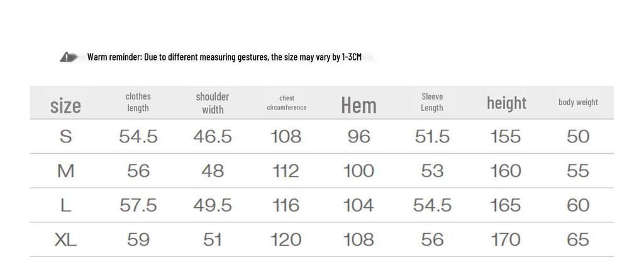Select the 48 shoulder width value
This screenshot has height=257, width=644.
tap(213, 171)
